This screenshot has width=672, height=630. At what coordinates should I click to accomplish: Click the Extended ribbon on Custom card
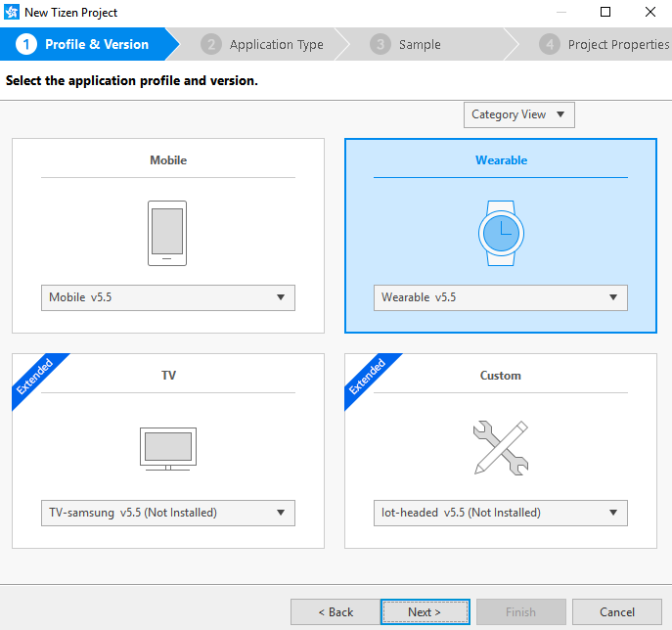(x=368, y=377)
